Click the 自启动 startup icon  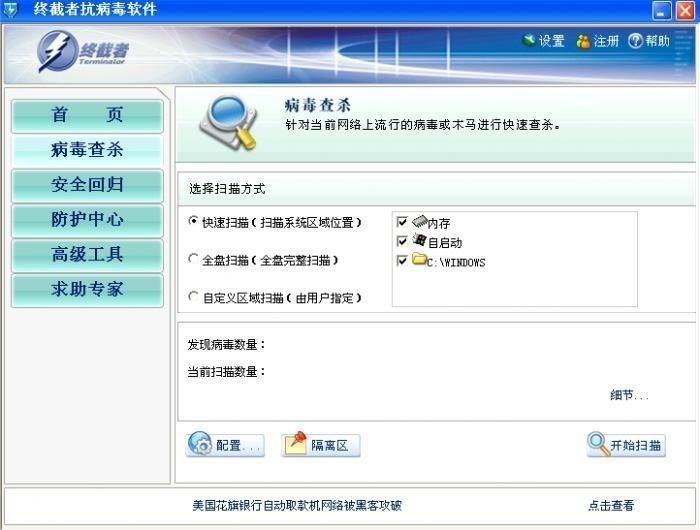(x=420, y=240)
